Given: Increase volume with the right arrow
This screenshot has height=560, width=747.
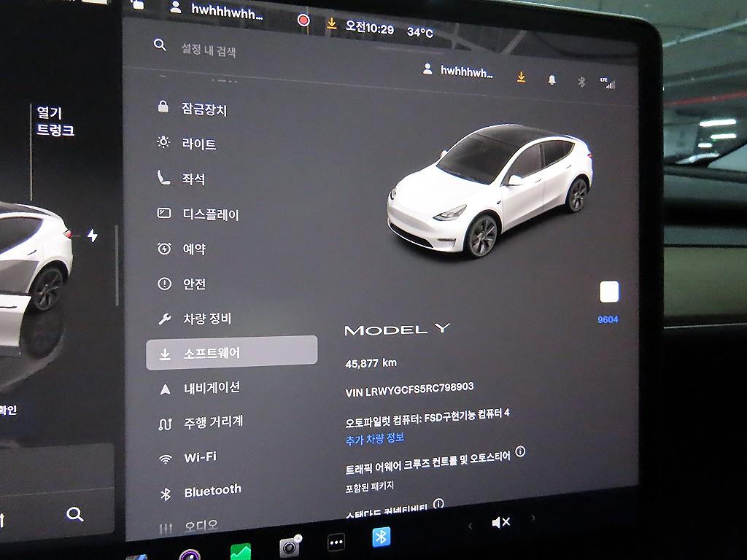Looking at the screenshot, I should [533, 518].
